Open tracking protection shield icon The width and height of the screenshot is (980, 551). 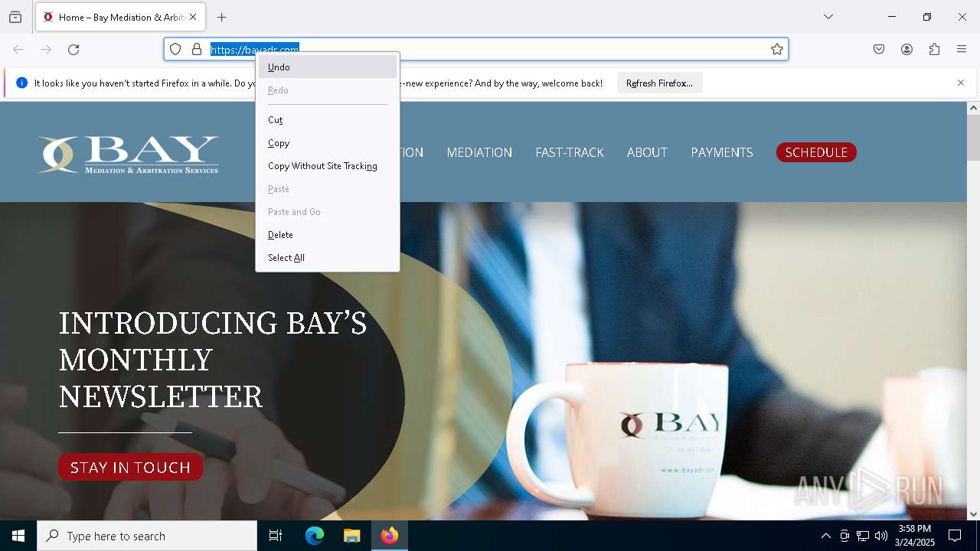pos(175,49)
